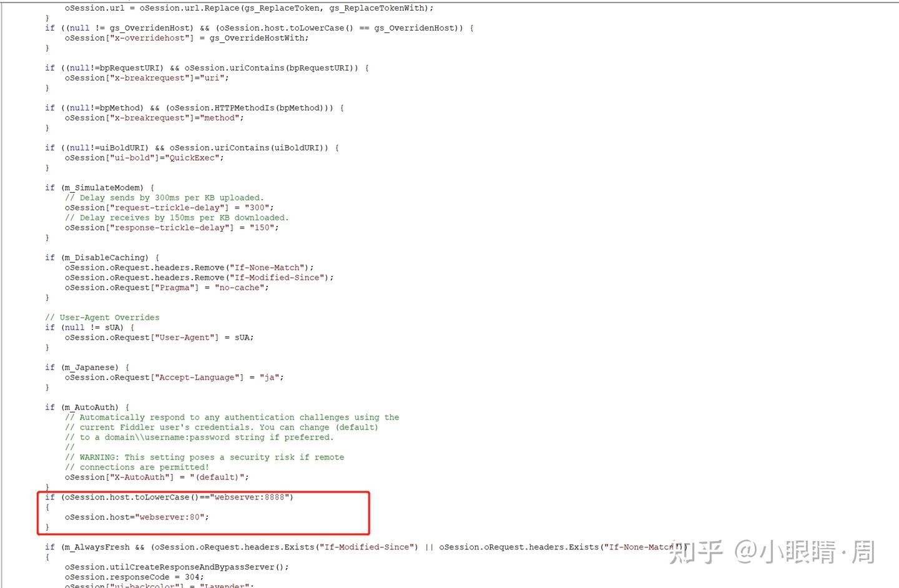Click the oSession.responseCode = 304 line
The height and width of the screenshot is (588, 899).
pos(134,577)
